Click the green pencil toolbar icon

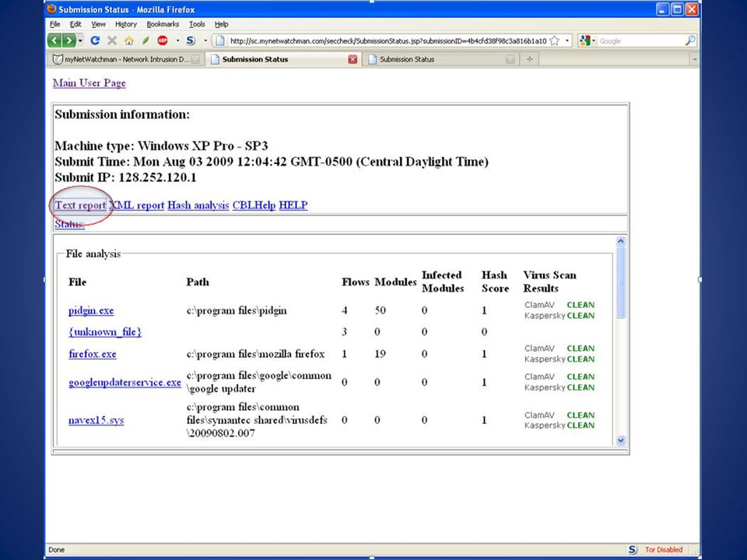click(x=146, y=41)
